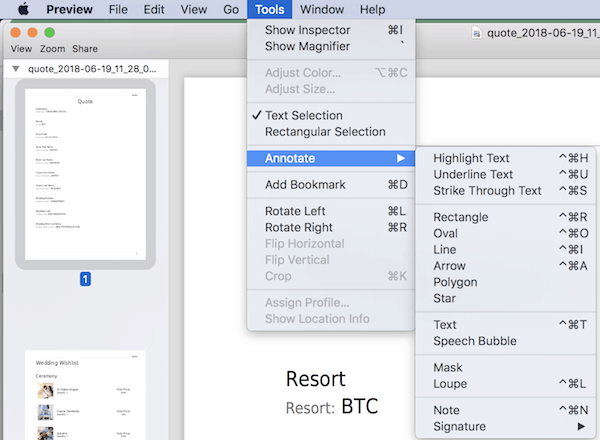Click the green full-screen window button
The width and height of the screenshot is (600, 440).
[x=49, y=33]
